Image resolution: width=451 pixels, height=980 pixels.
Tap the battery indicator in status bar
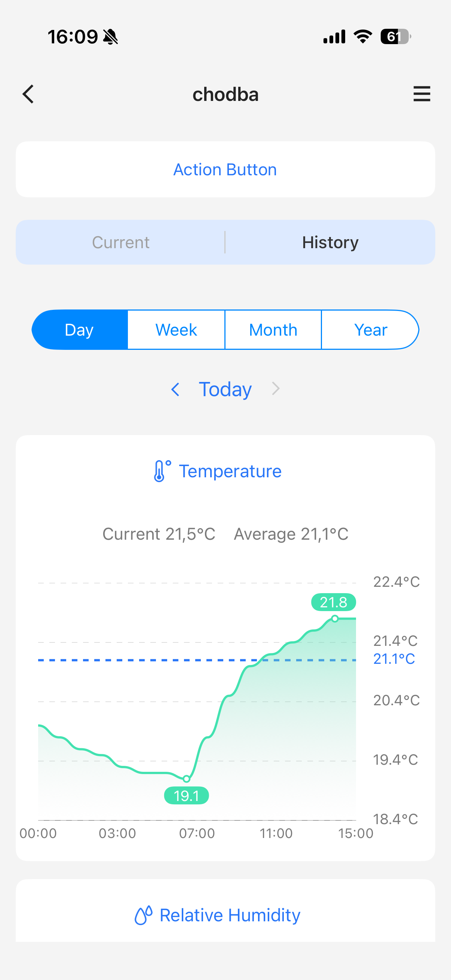pos(395,37)
